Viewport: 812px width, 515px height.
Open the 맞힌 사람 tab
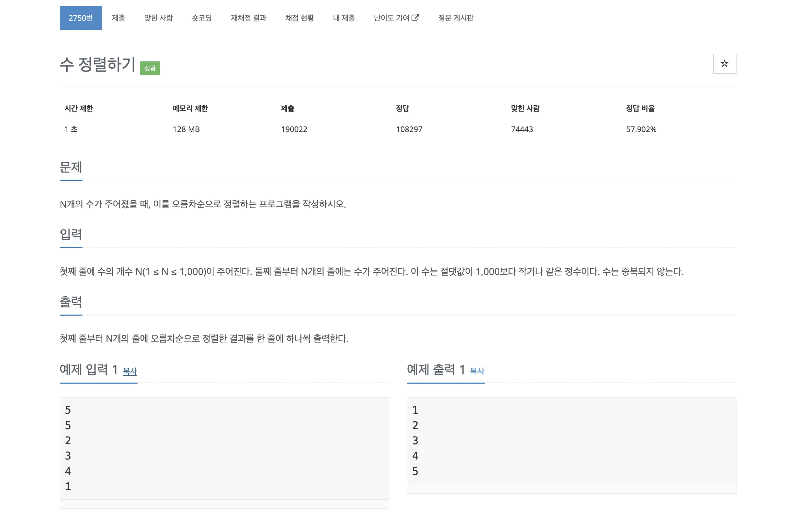158,18
